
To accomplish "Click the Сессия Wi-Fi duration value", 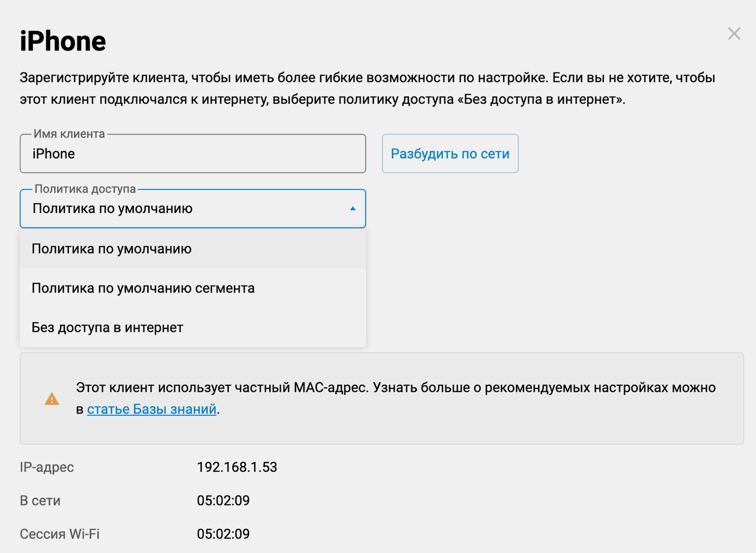I will [x=223, y=534].
